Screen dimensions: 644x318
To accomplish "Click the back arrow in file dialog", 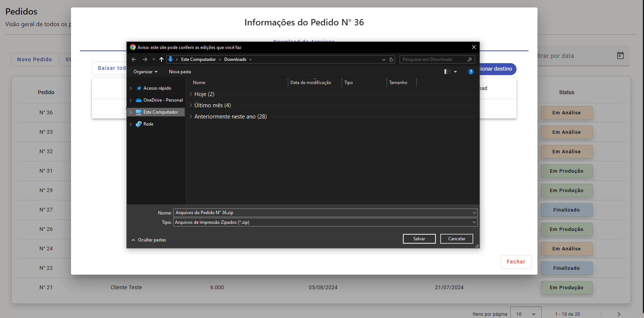I will 134,59.
